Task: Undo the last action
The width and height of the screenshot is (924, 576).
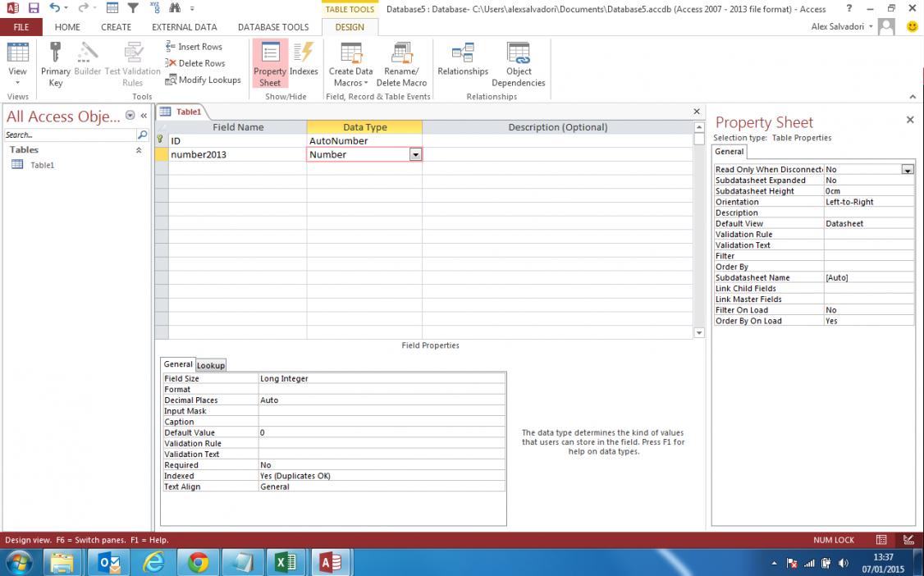Action: [55, 8]
